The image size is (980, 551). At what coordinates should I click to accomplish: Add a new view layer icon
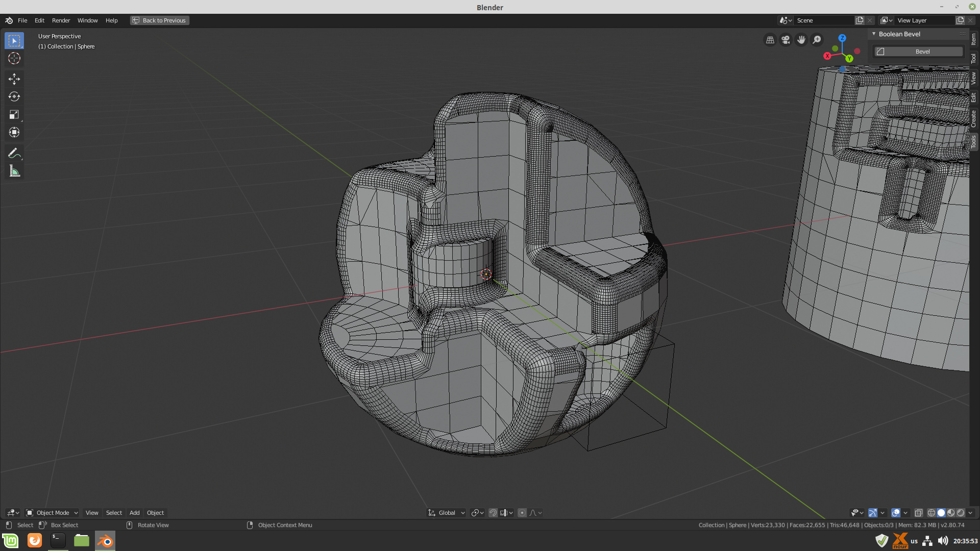coord(960,20)
